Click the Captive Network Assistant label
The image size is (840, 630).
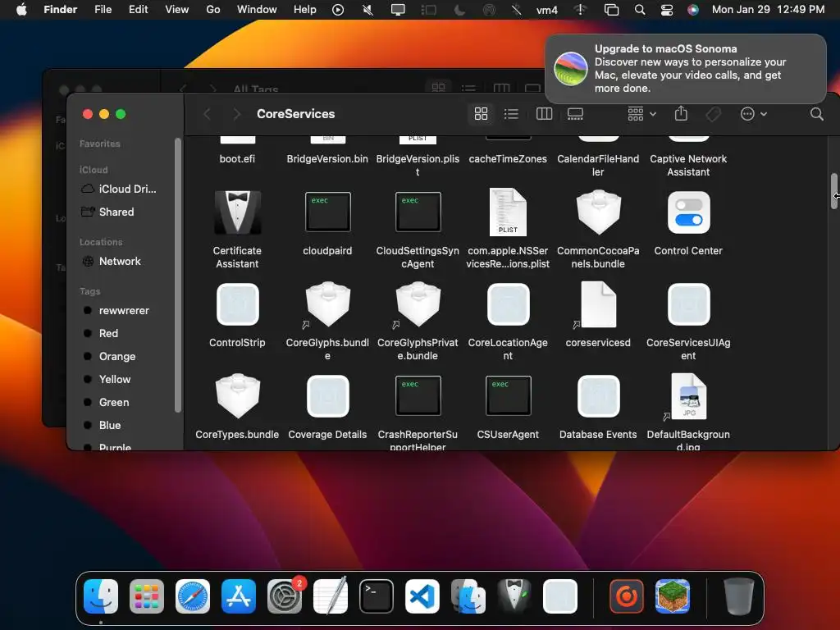coord(688,166)
